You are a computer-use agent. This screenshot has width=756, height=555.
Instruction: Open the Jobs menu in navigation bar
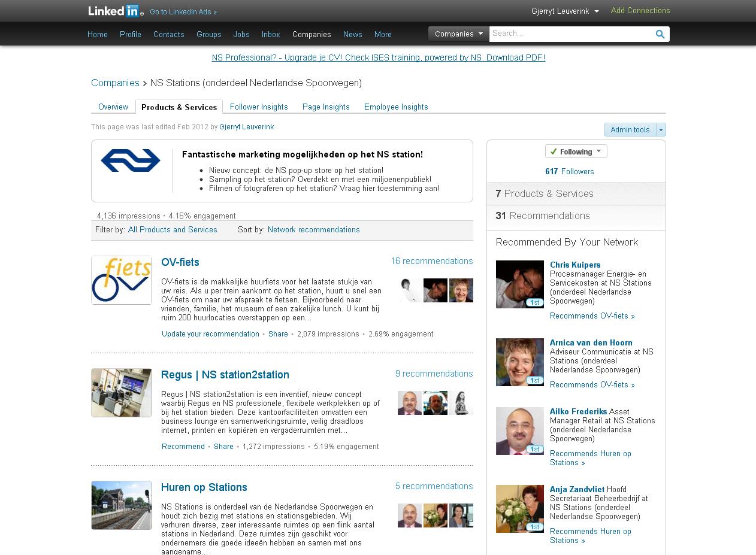coord(241,35)
